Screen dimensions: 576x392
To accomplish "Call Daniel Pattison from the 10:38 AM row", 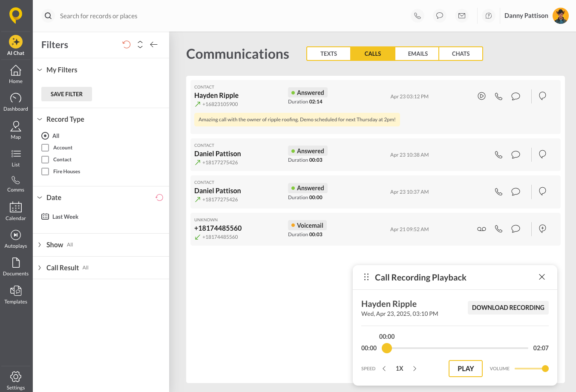I will point(498,155).
